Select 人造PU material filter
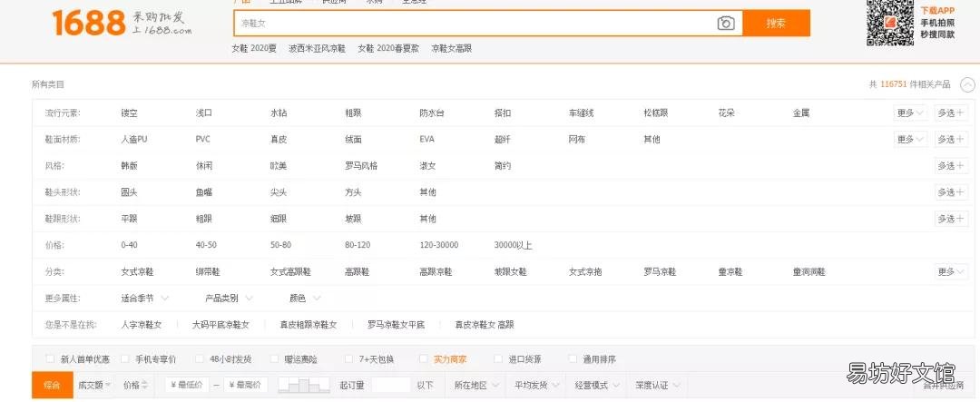 point(133,140)
